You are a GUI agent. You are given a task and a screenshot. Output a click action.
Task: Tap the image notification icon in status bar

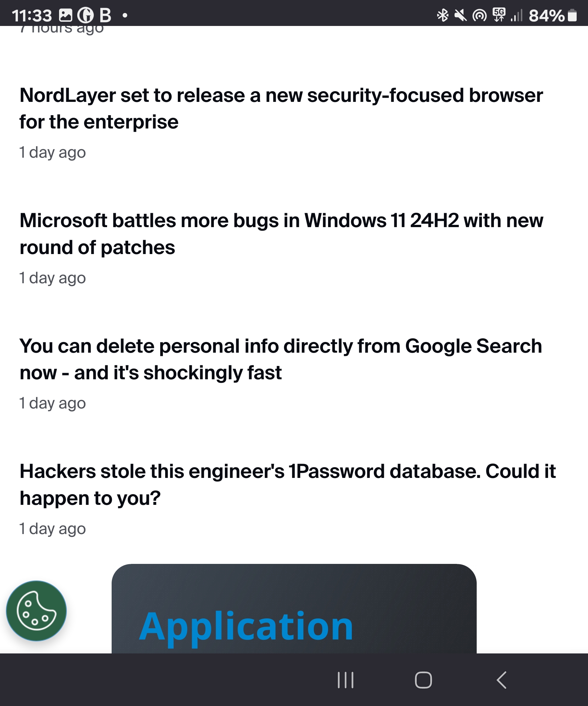point(66,15)
